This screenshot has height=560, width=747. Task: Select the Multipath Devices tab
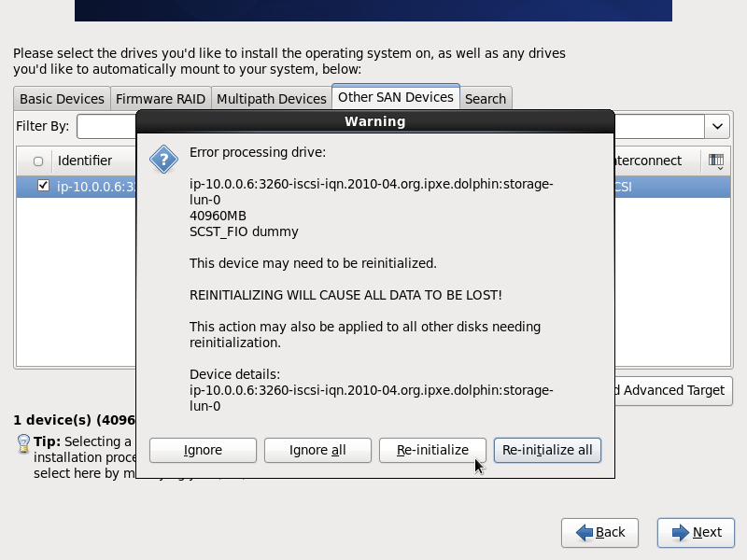click(271, 99)
